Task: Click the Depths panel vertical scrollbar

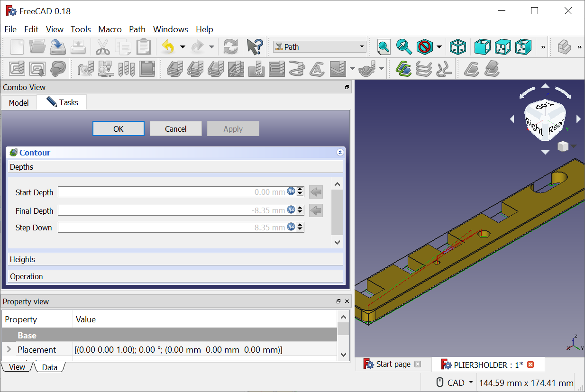Action: click(337, 213)
